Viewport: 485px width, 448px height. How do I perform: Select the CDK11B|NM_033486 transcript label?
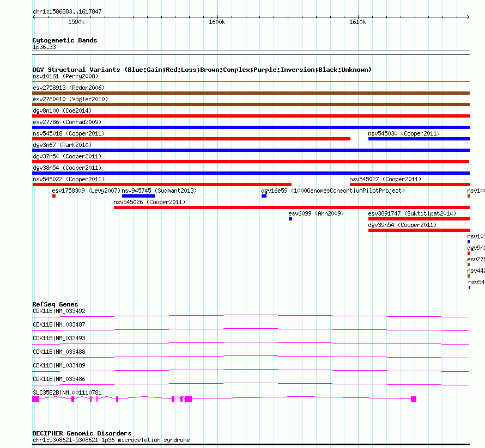59,379
